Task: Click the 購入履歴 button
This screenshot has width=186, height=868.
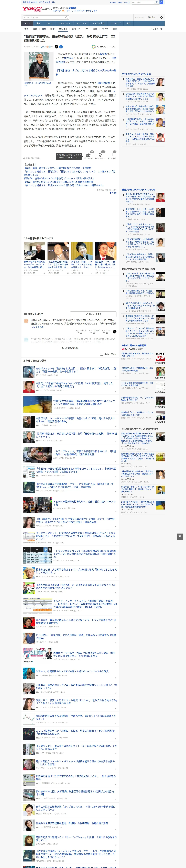Action: point(152,17)
